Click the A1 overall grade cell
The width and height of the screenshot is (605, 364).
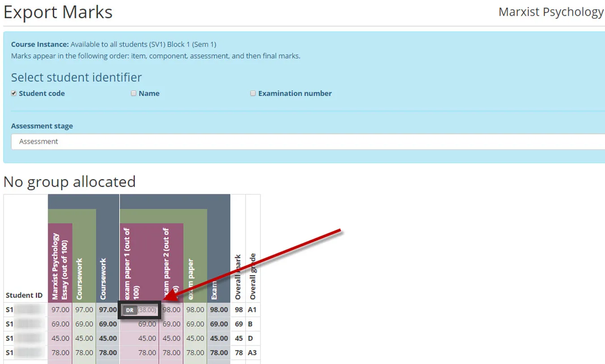coord(252,309)
